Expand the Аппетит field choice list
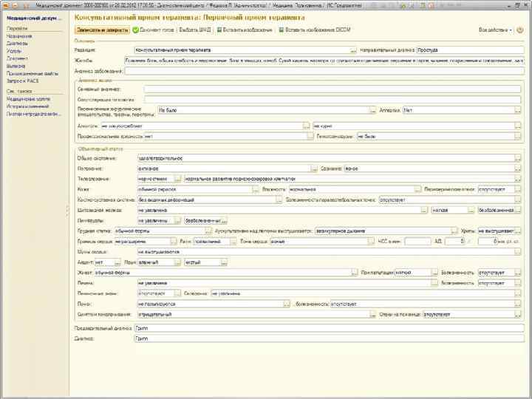Screen dimensions: 532x399 click(x=519, y=110)
